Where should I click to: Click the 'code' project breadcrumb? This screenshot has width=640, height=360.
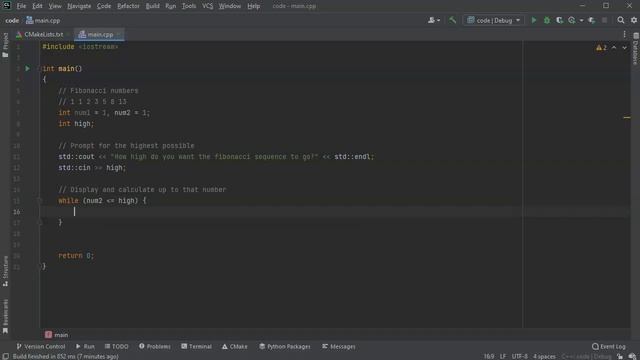click(x=12, y=20)
